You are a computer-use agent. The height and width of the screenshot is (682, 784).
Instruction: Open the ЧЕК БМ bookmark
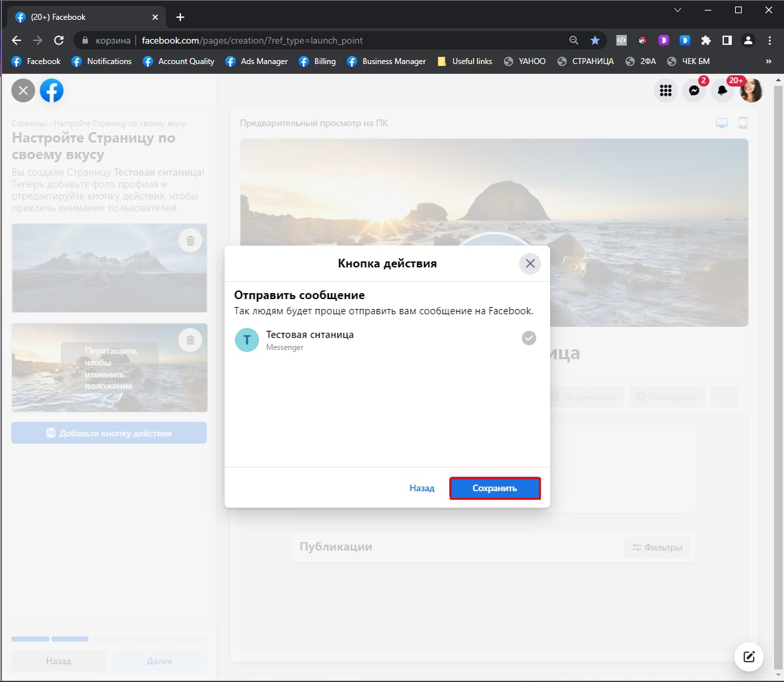point(688,61)
